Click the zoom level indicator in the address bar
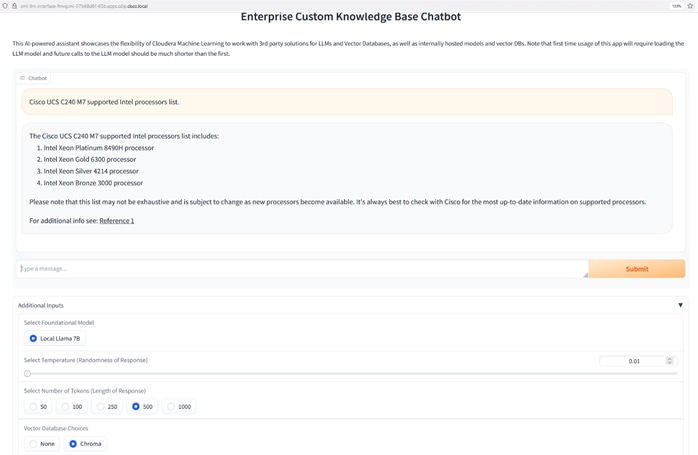698x455 pixels. pyautogui.click(x=676, y=6)
